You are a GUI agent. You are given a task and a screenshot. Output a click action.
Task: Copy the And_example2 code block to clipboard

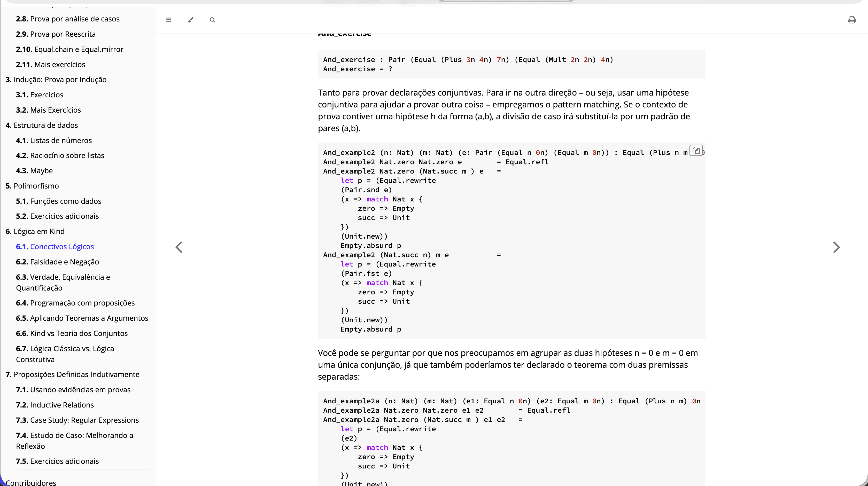[x=696, y=151]
